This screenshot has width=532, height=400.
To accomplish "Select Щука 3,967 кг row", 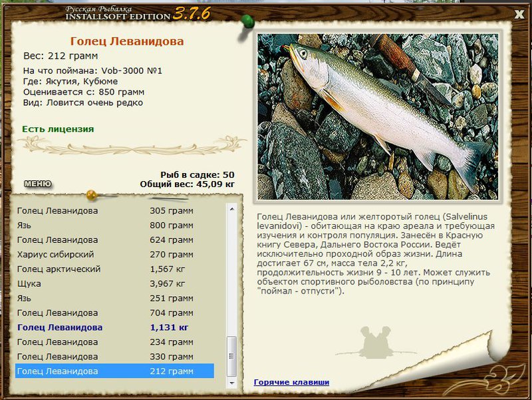I will (x=114, y=284).
